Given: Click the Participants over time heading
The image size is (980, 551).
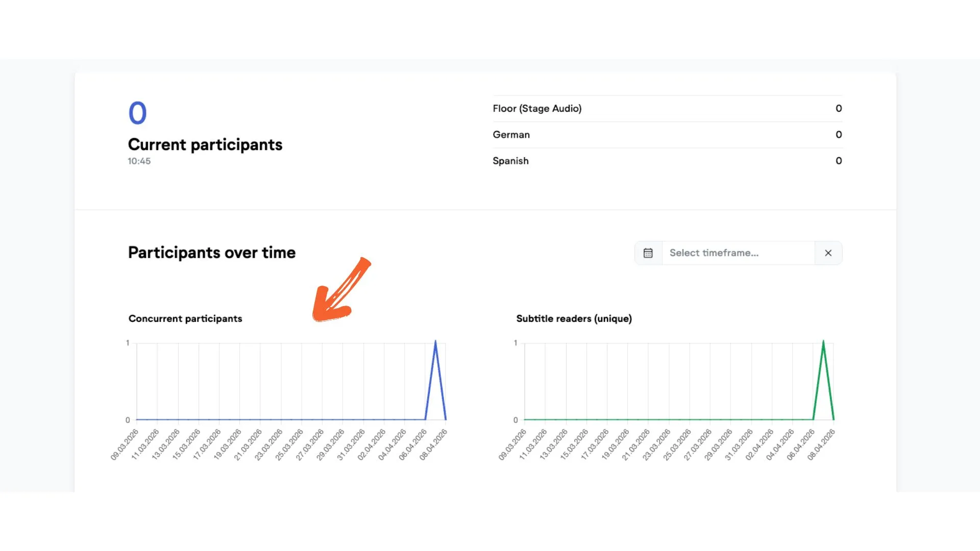Looking at the screenshot, I should coord(211,253).
